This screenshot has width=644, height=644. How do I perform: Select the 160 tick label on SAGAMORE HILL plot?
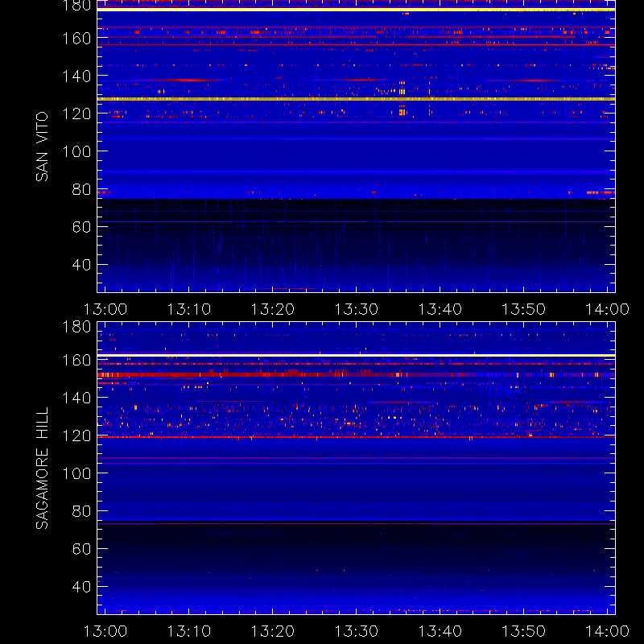(x=76, y=360)
